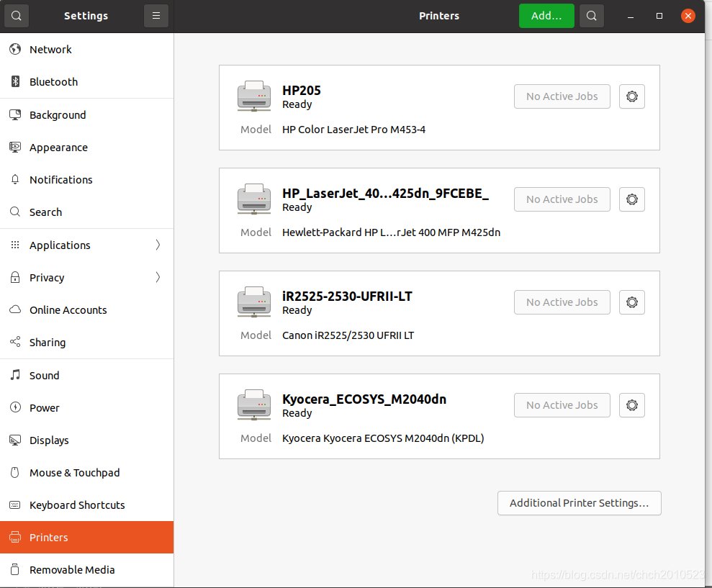Open gear options for Kyocera_ECOSYS_M2040dn printer
This screenshot has height=588, width=712.
[631, 405]
